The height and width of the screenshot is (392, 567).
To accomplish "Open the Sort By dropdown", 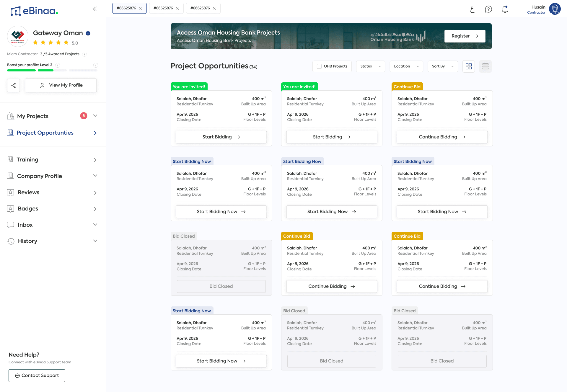I will (x=443, y=66).
